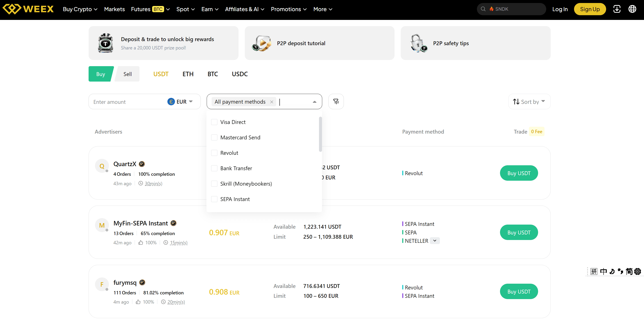Click the Sort by arrows icon

(x=516, y=101)
